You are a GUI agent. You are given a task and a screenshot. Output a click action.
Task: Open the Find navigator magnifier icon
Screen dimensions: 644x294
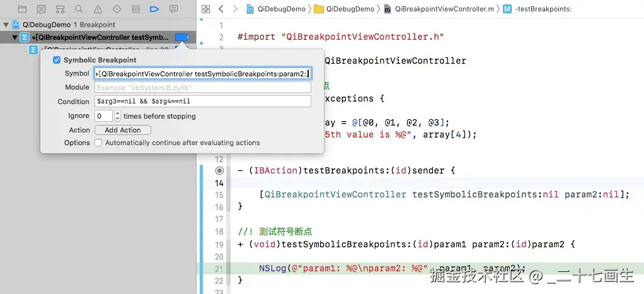(79, 9)
